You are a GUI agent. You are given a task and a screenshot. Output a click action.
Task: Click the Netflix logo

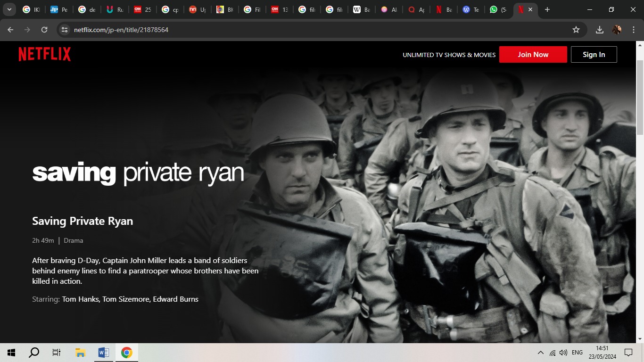point(45,54)
